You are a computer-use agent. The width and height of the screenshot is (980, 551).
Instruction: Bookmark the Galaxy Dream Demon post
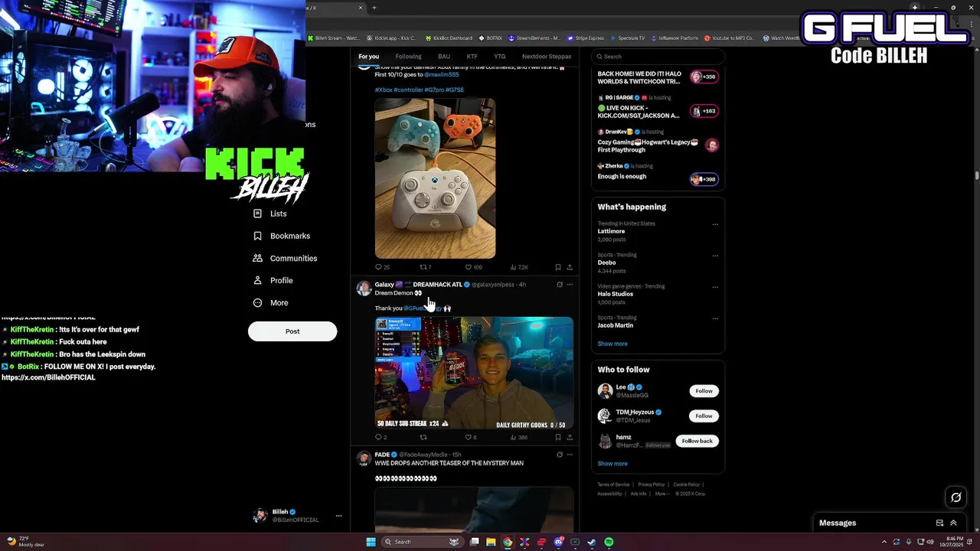click(557, 437)
